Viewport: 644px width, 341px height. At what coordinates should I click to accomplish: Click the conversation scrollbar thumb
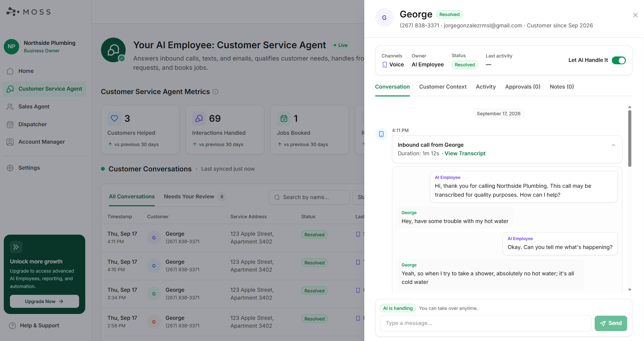(x=630, y=138)
